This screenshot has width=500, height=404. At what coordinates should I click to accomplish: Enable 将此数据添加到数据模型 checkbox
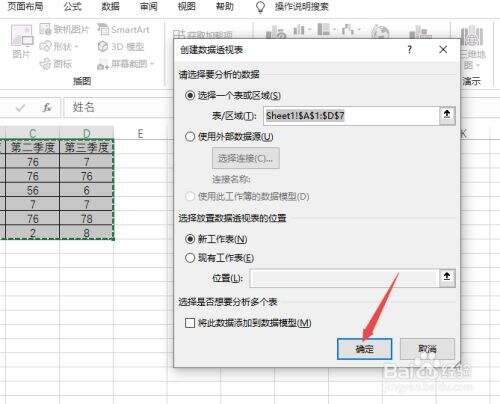tap(190, 323)
